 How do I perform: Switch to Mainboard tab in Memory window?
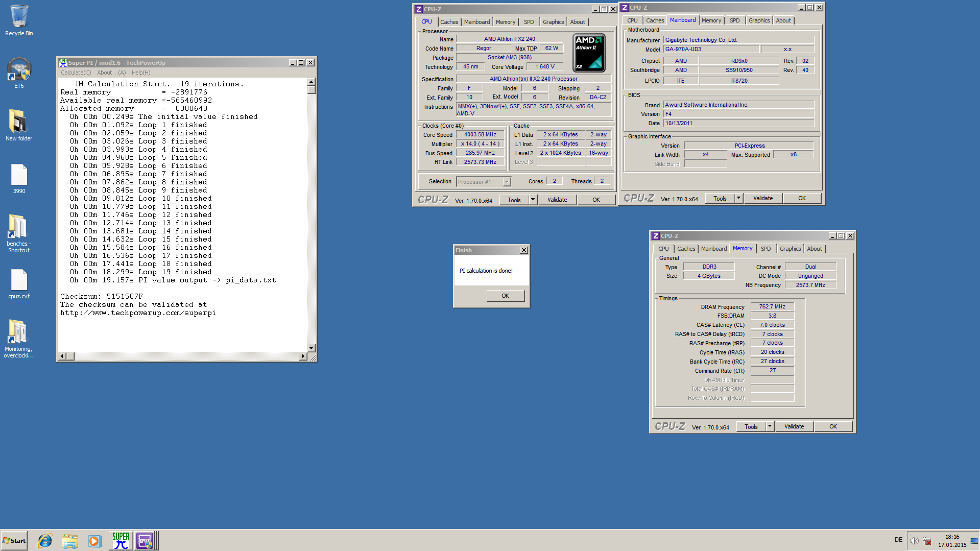tap(713, 249)
